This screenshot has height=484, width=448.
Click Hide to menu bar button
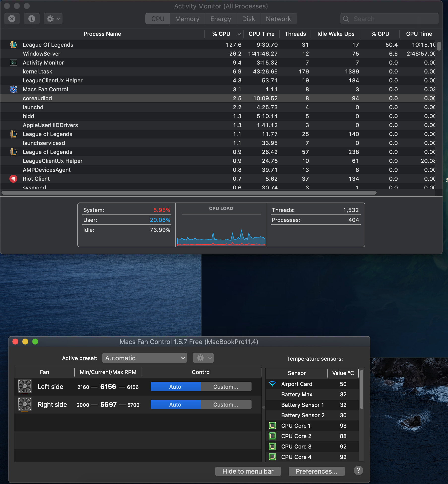coord(248,471)
